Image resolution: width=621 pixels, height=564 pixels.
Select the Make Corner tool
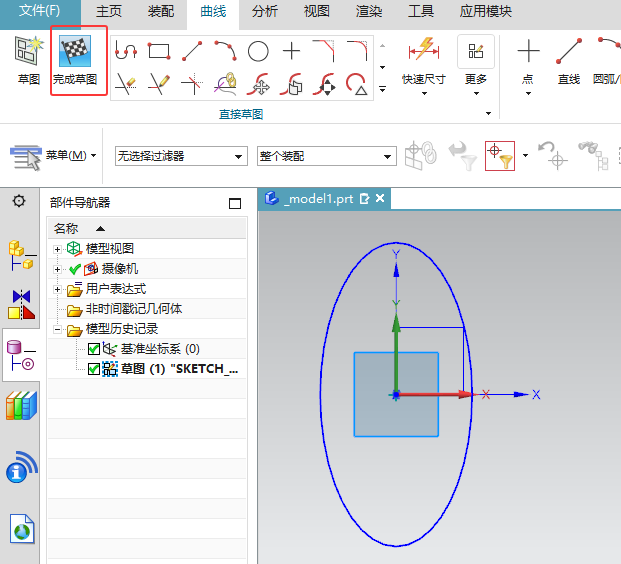click(x=192, y=84)
